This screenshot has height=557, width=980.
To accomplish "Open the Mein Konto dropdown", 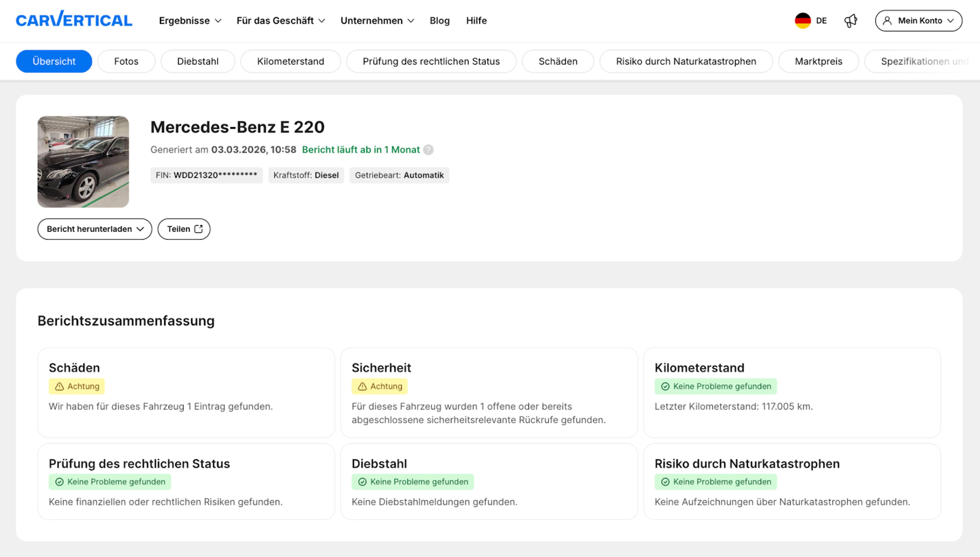I will (918, 21).
